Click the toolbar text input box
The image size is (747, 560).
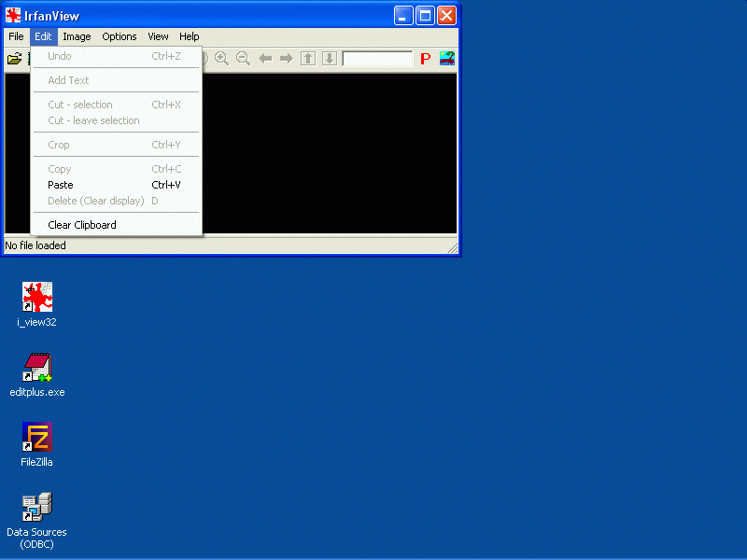point(377,59)
